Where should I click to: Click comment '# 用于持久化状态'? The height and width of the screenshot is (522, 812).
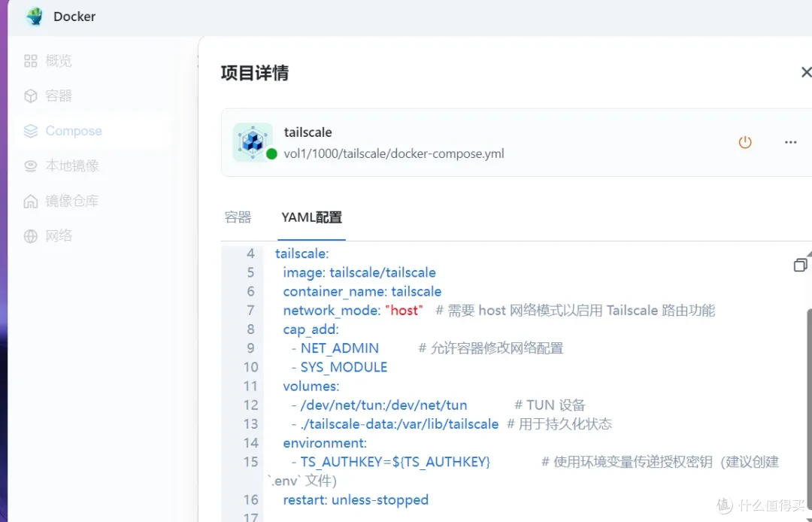coord(559,424)
